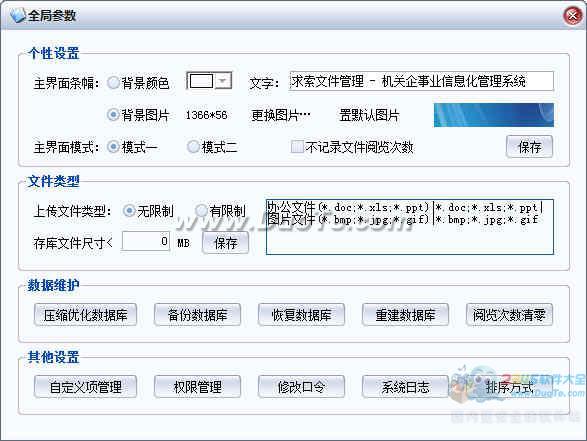Click the banner text input field

pyautogui.click(x=421, y=81)
